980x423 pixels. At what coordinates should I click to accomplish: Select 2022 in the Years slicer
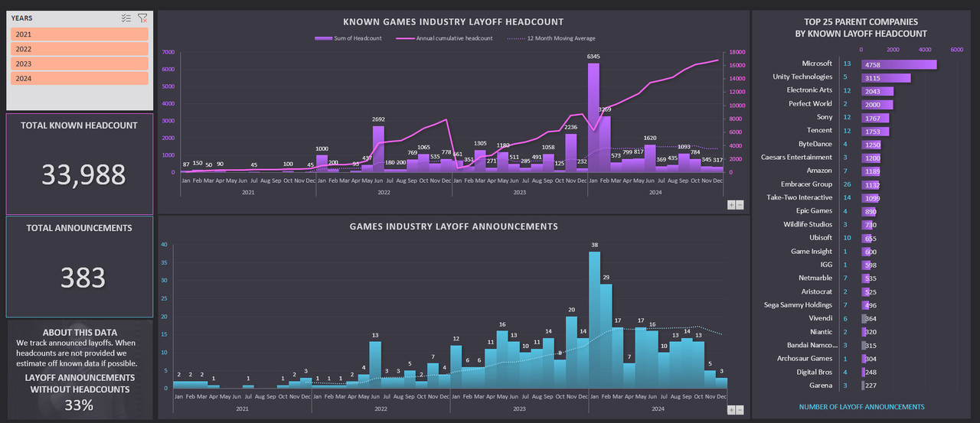point(79,49)
